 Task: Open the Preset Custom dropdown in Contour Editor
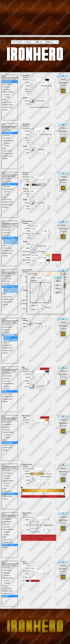(44, 278)
